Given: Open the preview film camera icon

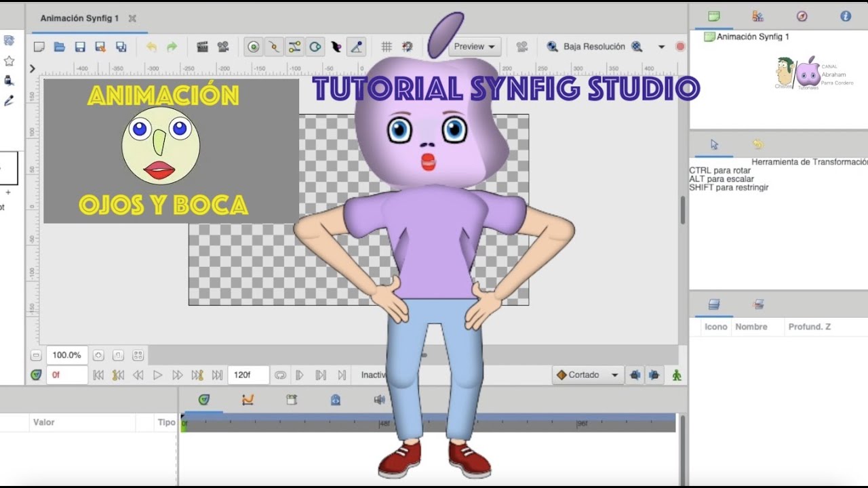Looking at the screenshot, I should coord(222,47).
